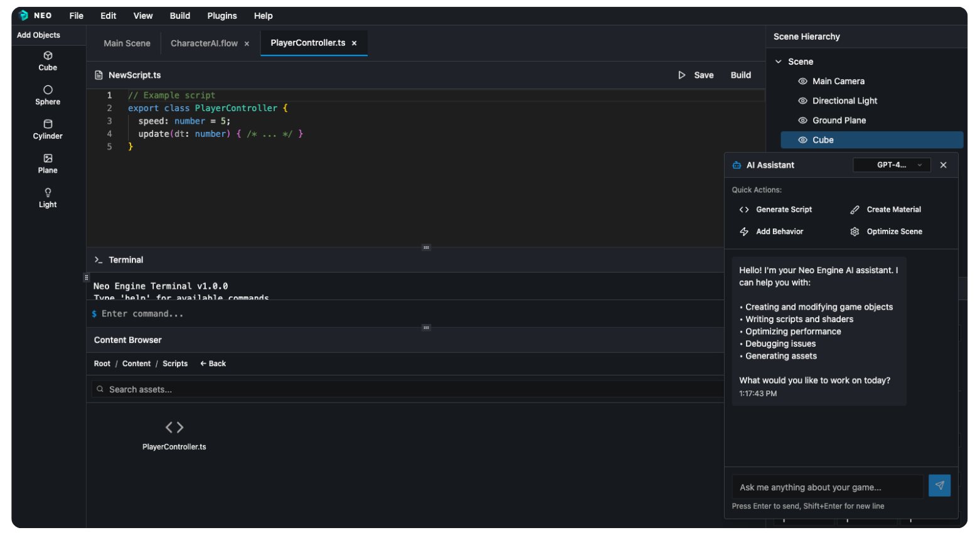Add a Cylinder object
The image size is (980, 535).
[x=48, y=129]
